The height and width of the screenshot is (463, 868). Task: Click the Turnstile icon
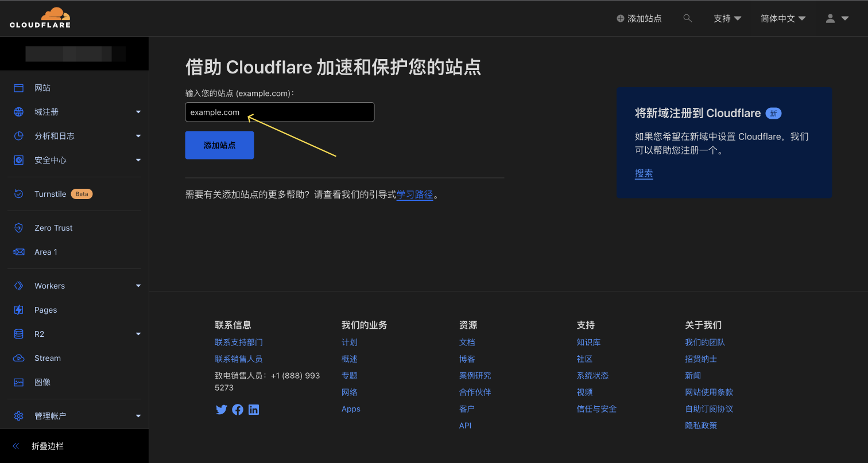click(x=18, y=194)
